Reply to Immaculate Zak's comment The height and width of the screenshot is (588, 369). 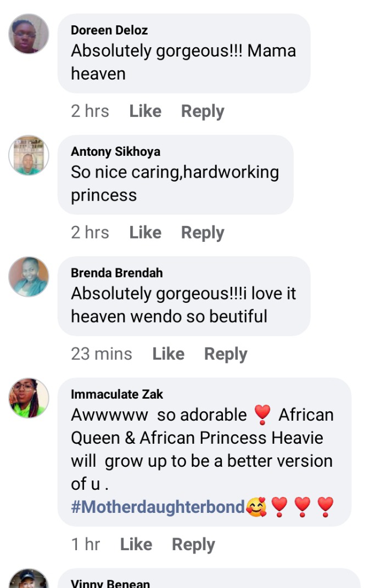tap(193, 545)
